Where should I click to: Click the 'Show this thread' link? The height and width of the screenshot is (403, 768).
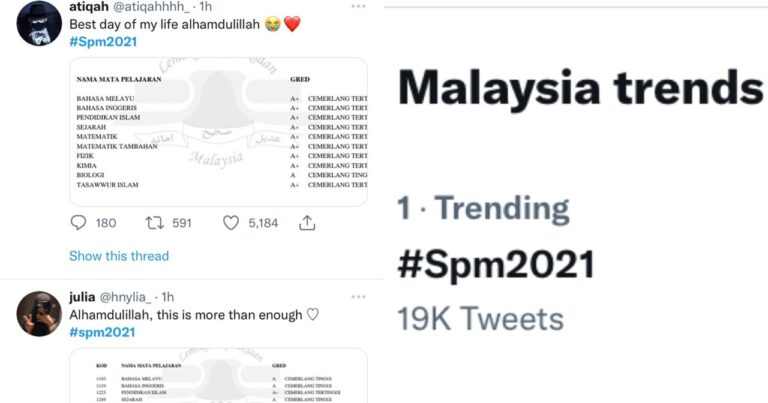tap(119, 256)
